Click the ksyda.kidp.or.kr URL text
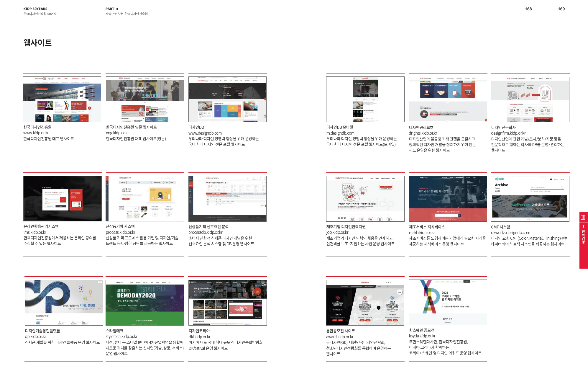 pos(422,336)
